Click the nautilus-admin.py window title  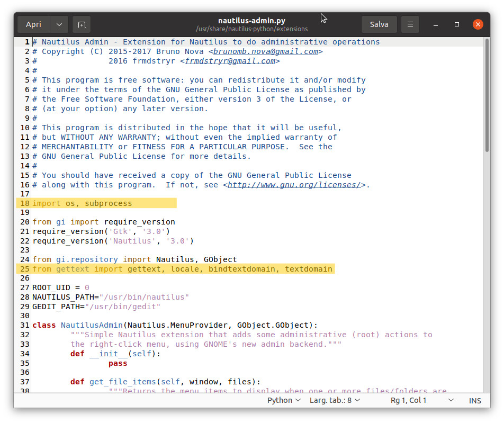coord(251,21)
